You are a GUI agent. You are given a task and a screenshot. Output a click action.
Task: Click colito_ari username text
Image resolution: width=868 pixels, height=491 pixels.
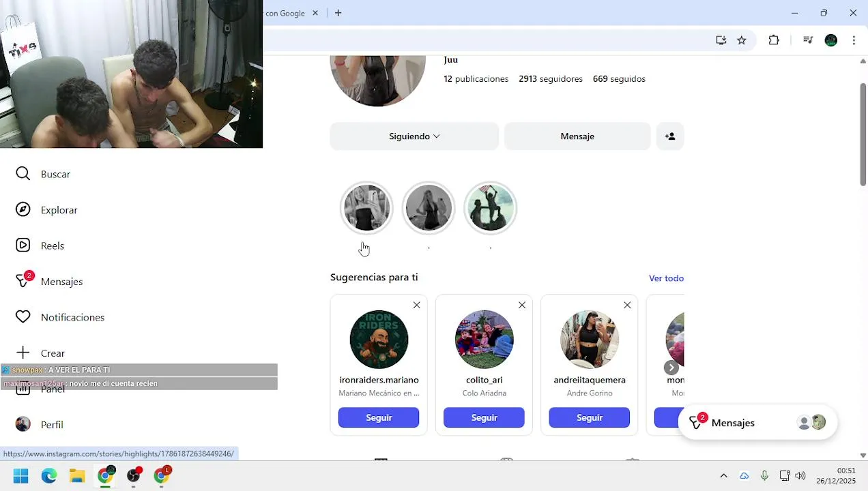pos(484,380)
